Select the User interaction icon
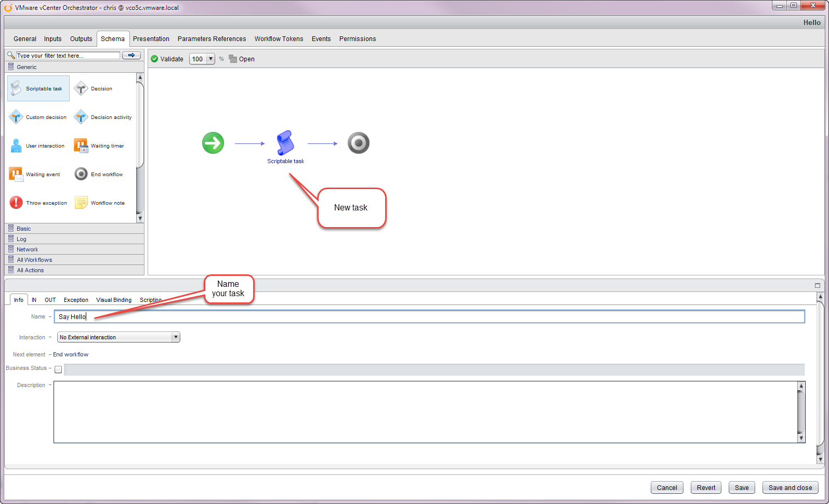 click(x=17, y=145)
